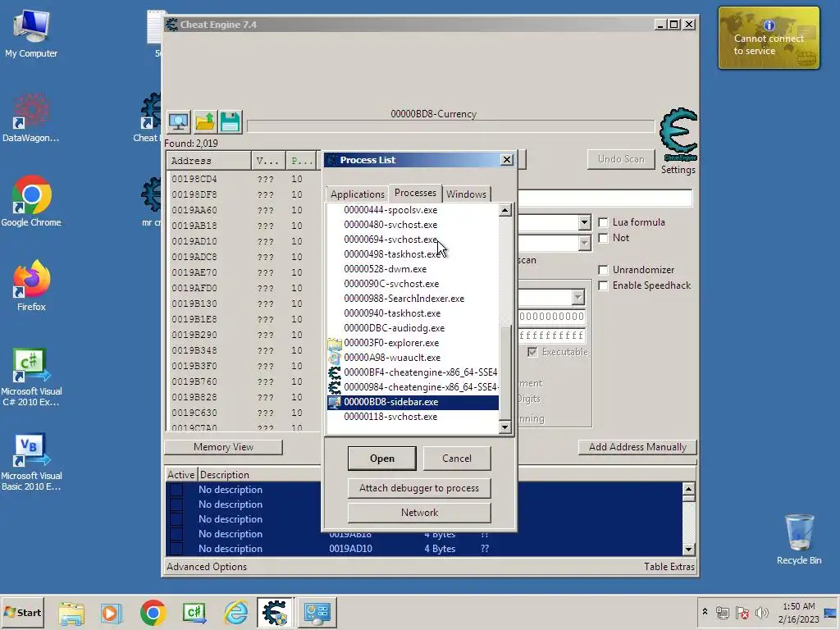This screenshot has height=630, width=840.
Task: Switch to Processes tab
Action: [x=415, y=193]
